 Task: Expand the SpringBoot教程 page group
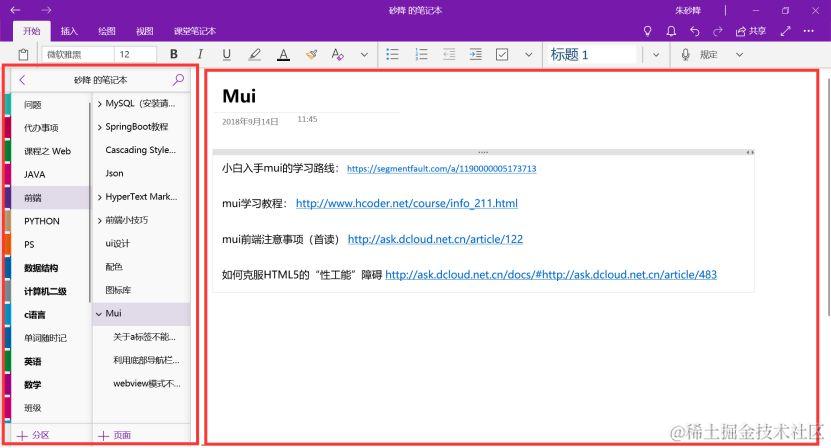click(x=100, y=127)
